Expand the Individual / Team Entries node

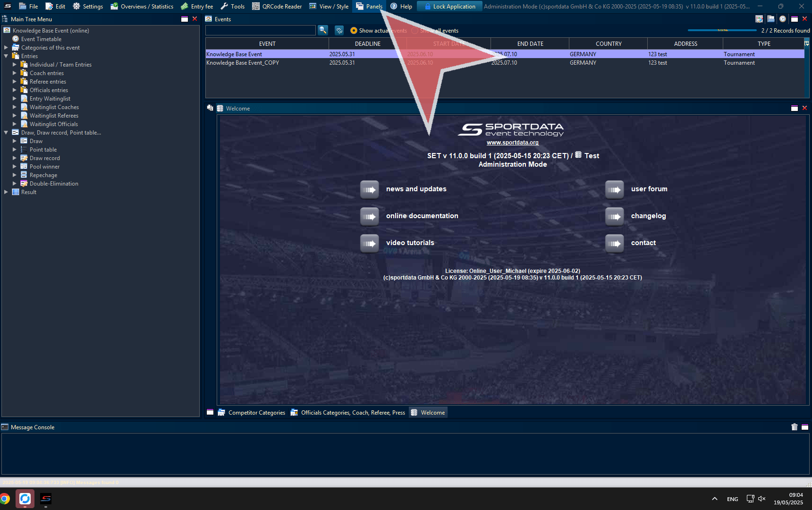(x=15, y=65)
